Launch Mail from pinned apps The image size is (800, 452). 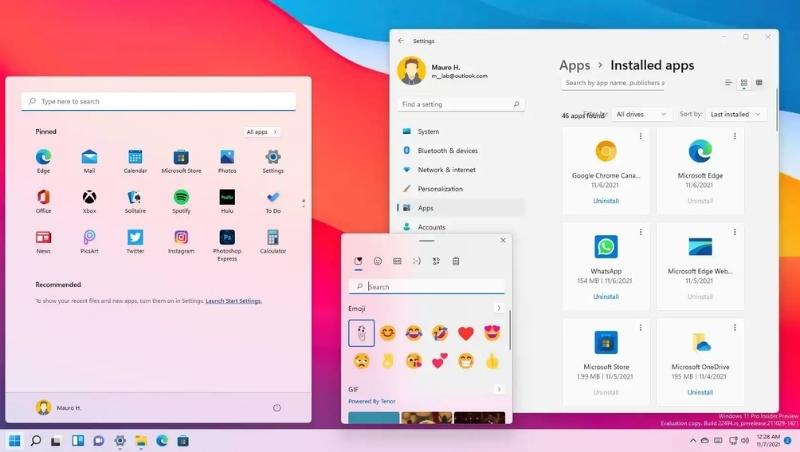[89, 161]
